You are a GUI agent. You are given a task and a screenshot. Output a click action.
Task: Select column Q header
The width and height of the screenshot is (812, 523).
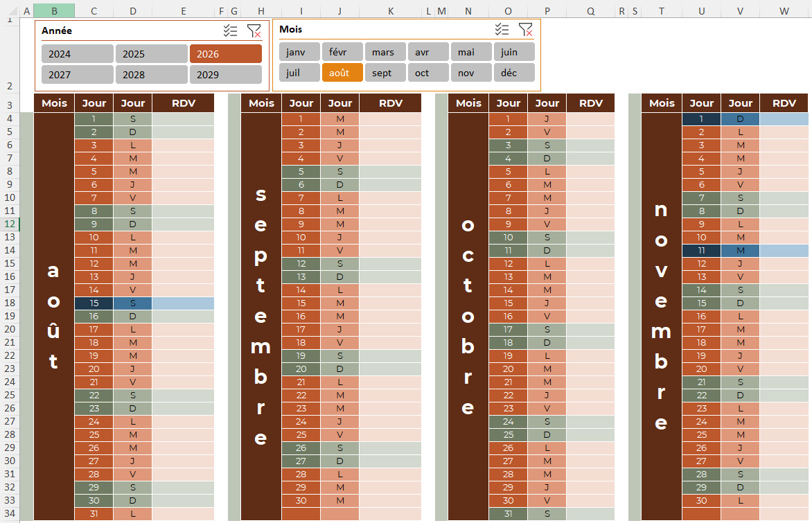(x=591, y=11)
